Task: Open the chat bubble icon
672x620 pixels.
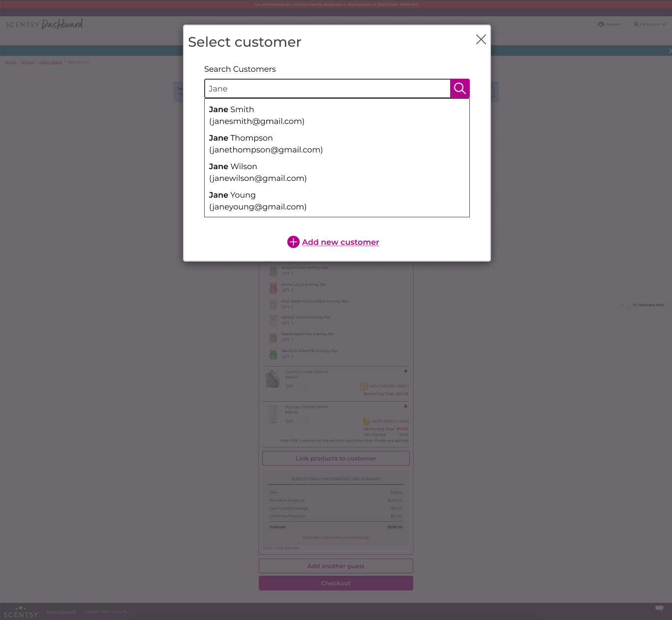Action: 659,609
